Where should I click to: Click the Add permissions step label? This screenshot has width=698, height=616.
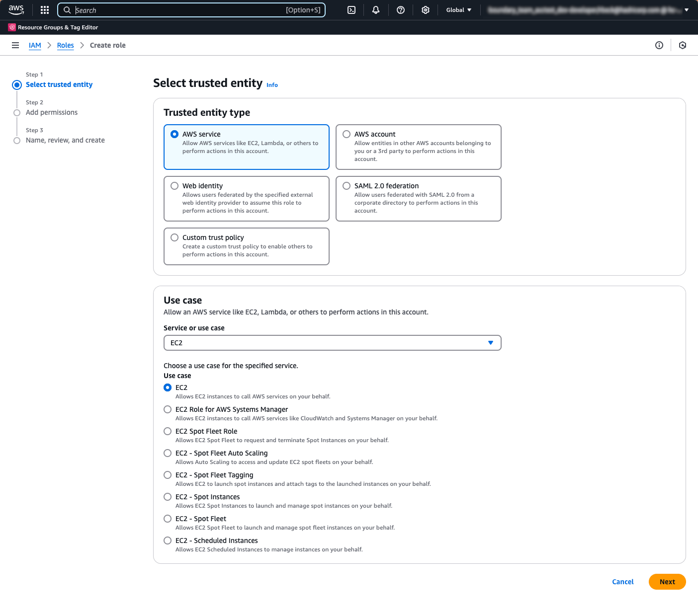pyautogui.click(x=52, y=112)
